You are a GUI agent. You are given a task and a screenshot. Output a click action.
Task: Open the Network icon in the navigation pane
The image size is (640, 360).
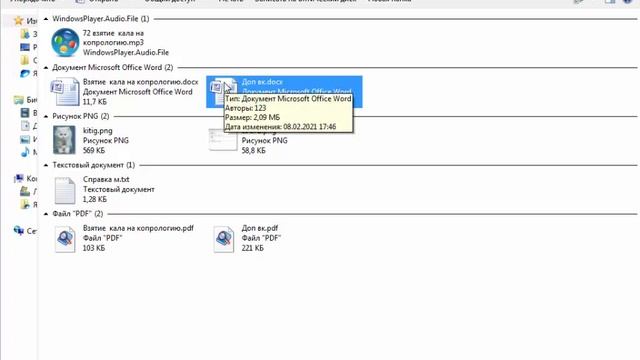pos(18,231)
